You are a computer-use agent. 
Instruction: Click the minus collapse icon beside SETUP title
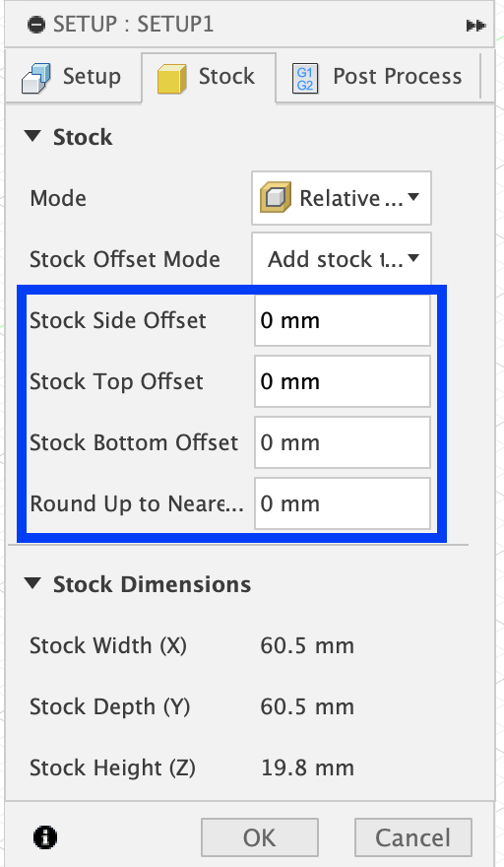point(35,25)
